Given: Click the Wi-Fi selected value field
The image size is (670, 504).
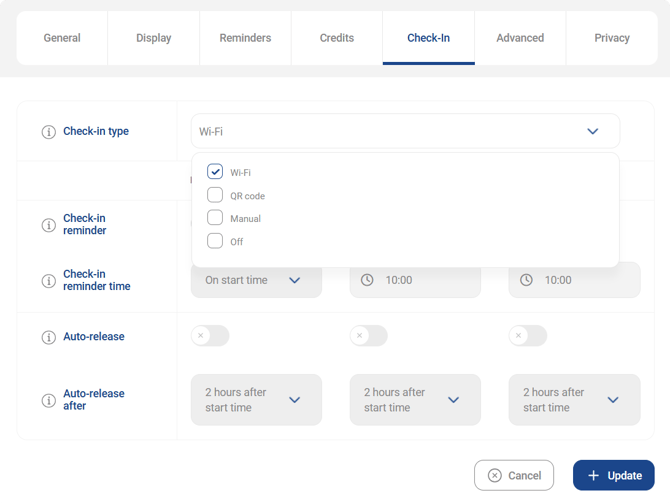Looking at the screenshot, I should pyautogui.click(x=406, y=131).
